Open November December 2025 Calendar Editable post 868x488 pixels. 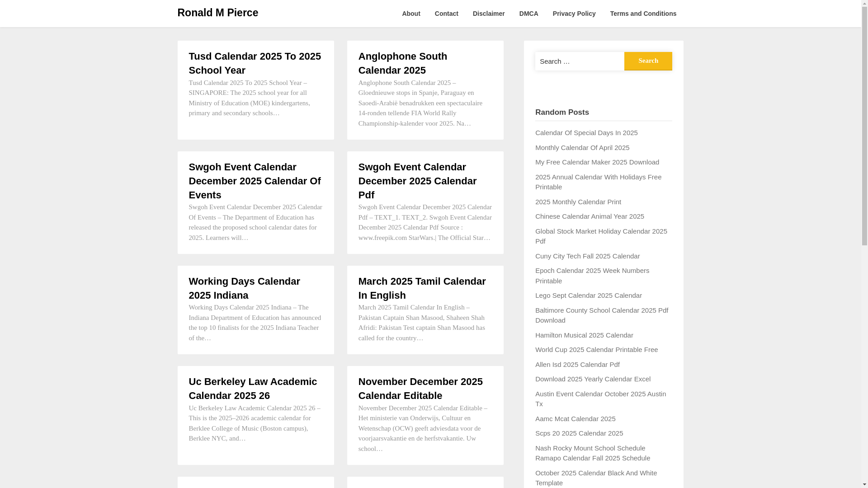coord(420,389)
